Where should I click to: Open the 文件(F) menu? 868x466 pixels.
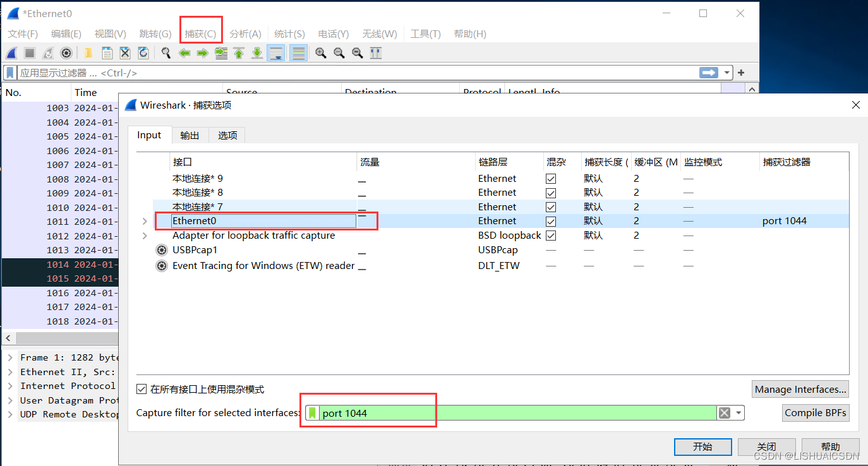pyautogui.click(x=23, y=34)
